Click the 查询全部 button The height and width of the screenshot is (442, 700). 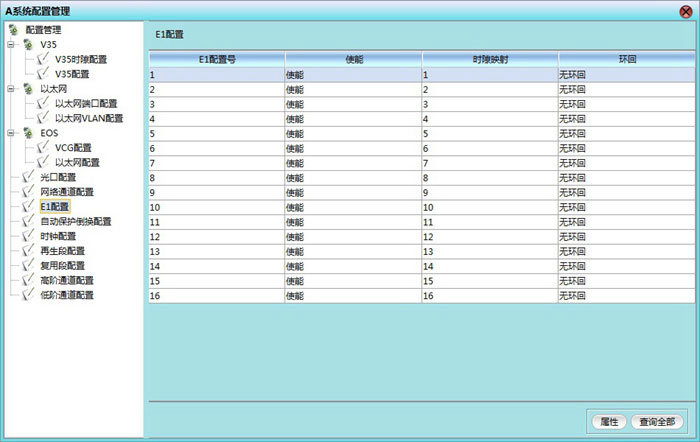point(657,421)
